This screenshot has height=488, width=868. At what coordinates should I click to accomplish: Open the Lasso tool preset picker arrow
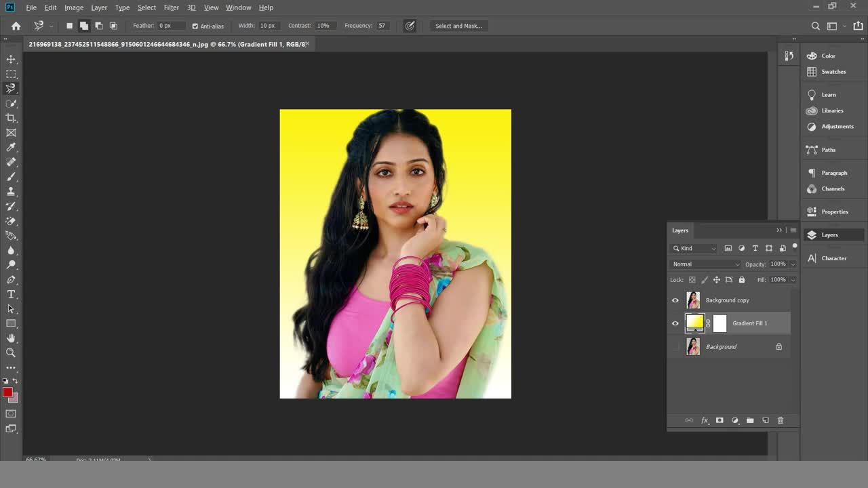51,26
